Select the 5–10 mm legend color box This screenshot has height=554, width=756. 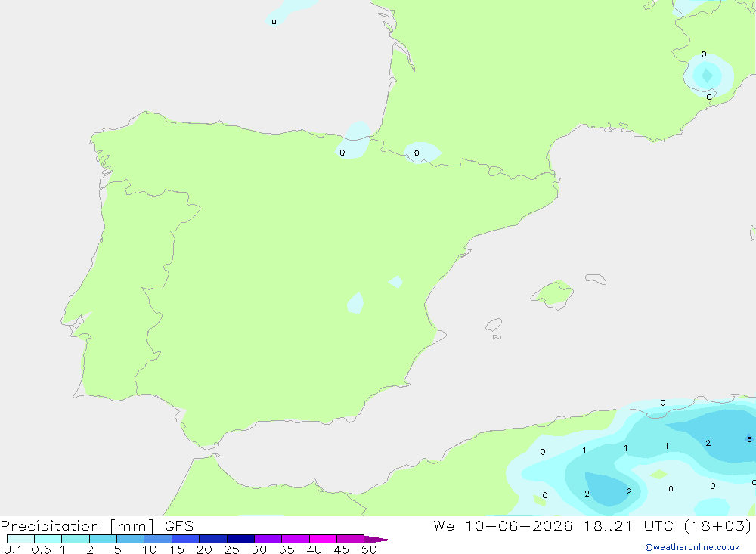point(131,539)
